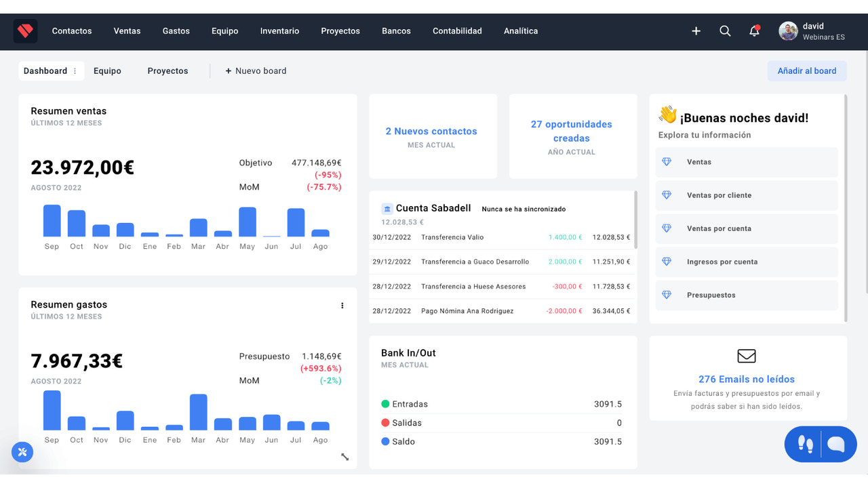Click Transferencia a Guaco Desarrollo row
Screen dimensions: 868x488
tap(501, 262)
